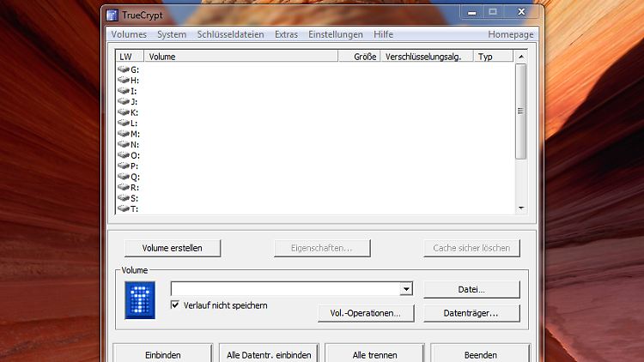Click the drive list scroll down arrow
Image resolution: width=644 pixels, height=362 pixels.
[x=520, y=208]
